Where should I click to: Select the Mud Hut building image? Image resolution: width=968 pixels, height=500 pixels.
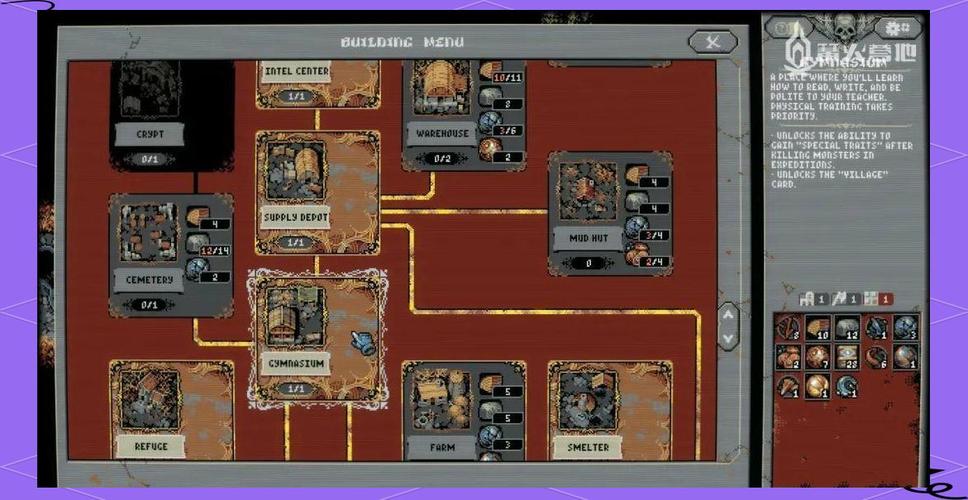tap(587, 194)
